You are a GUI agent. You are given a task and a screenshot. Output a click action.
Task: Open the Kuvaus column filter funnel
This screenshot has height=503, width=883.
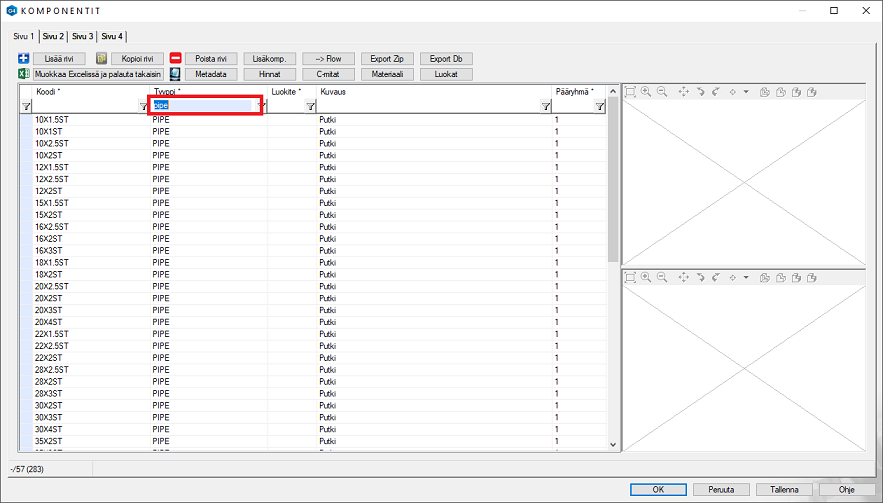pos(546,106)
